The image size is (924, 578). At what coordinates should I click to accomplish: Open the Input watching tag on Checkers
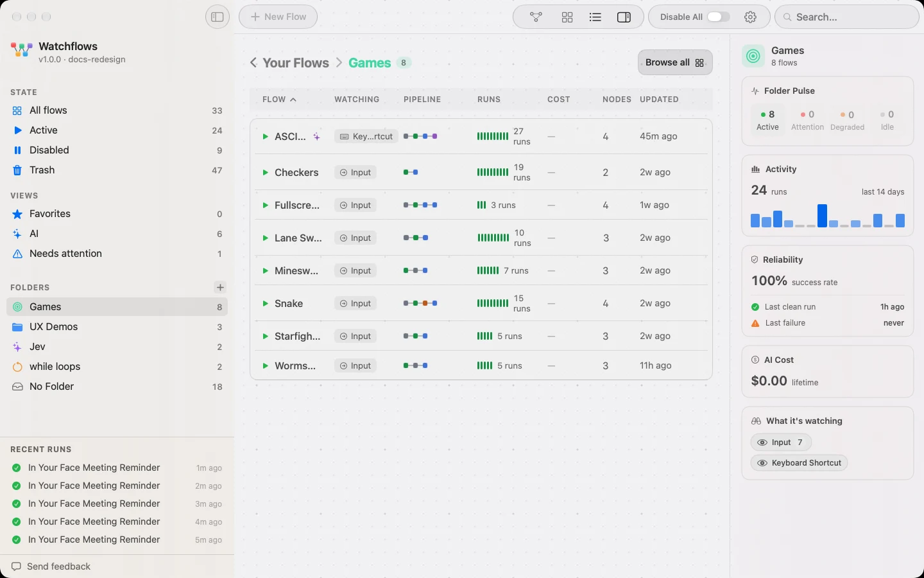[355, 173]
